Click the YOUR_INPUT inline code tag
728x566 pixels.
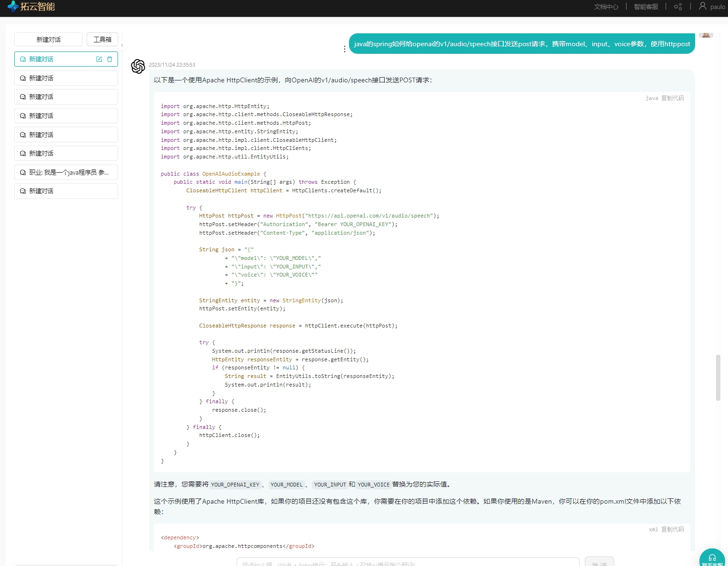click(x=330, y=485)
